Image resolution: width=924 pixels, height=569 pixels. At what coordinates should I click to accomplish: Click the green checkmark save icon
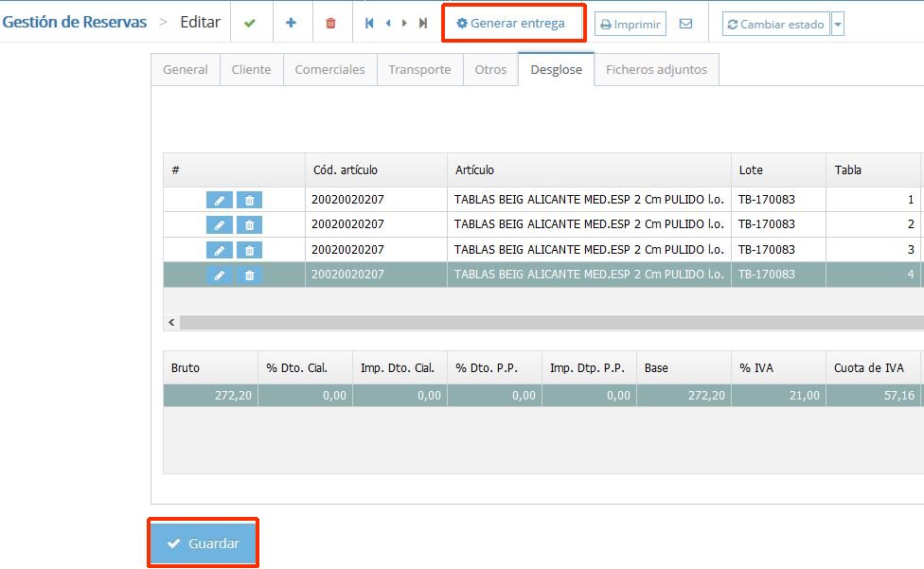[x=250, y=23]
